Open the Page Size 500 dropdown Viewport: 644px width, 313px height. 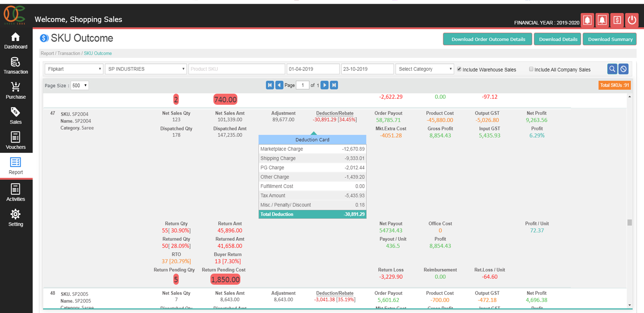tap(79, 86)
